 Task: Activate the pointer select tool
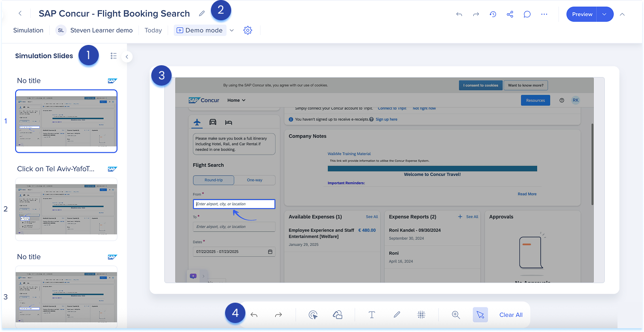480,315
